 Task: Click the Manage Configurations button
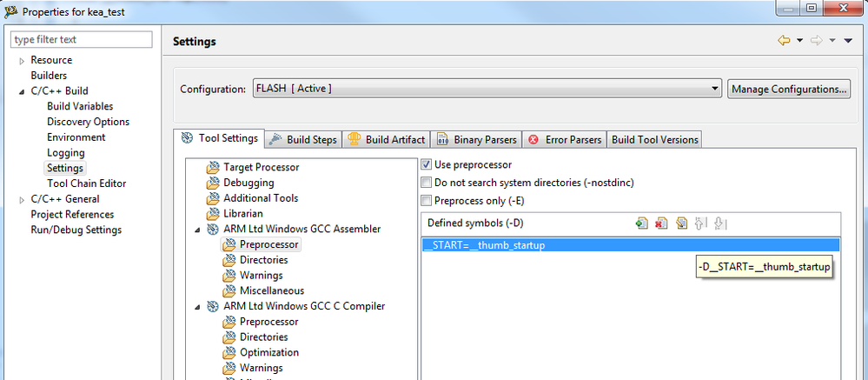coord(788,89)
